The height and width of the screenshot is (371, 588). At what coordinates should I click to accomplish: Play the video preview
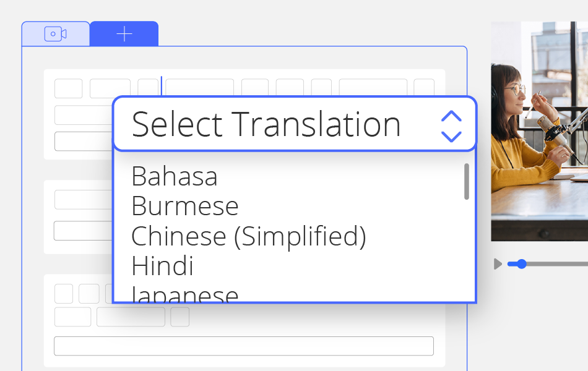[498, 264]
